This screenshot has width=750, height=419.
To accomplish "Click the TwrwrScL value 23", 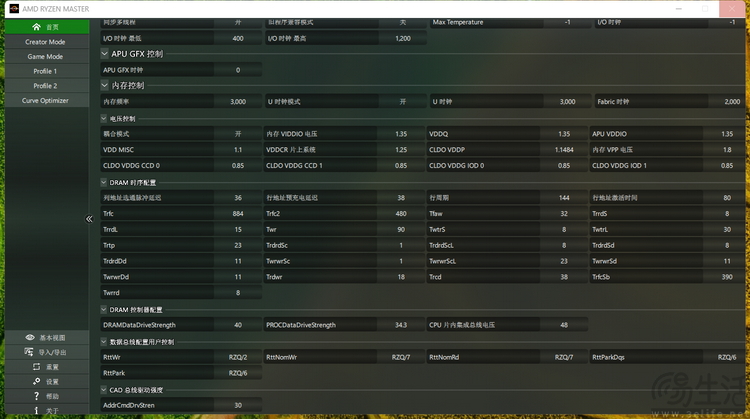I will (564, 261).
